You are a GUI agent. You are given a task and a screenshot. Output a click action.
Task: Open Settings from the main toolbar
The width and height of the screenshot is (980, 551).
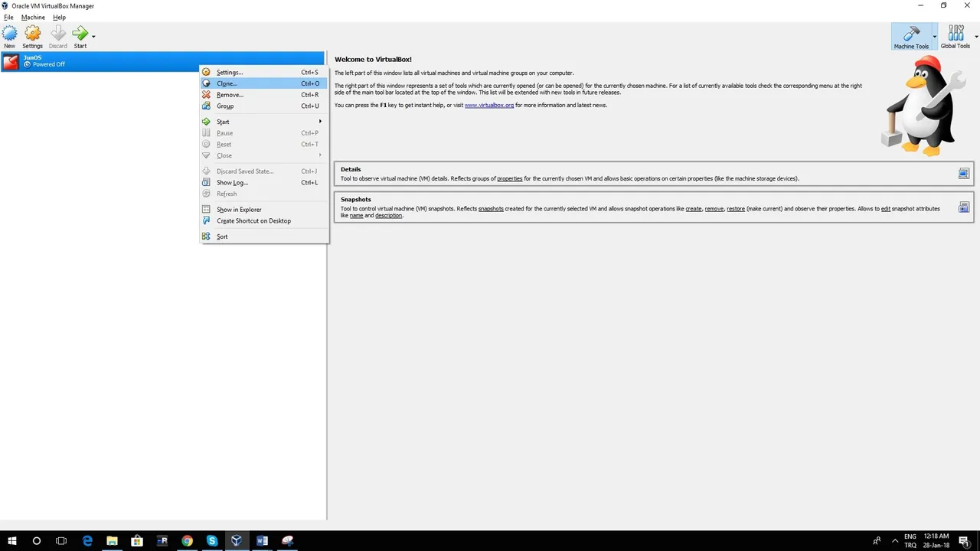[32, 36]
